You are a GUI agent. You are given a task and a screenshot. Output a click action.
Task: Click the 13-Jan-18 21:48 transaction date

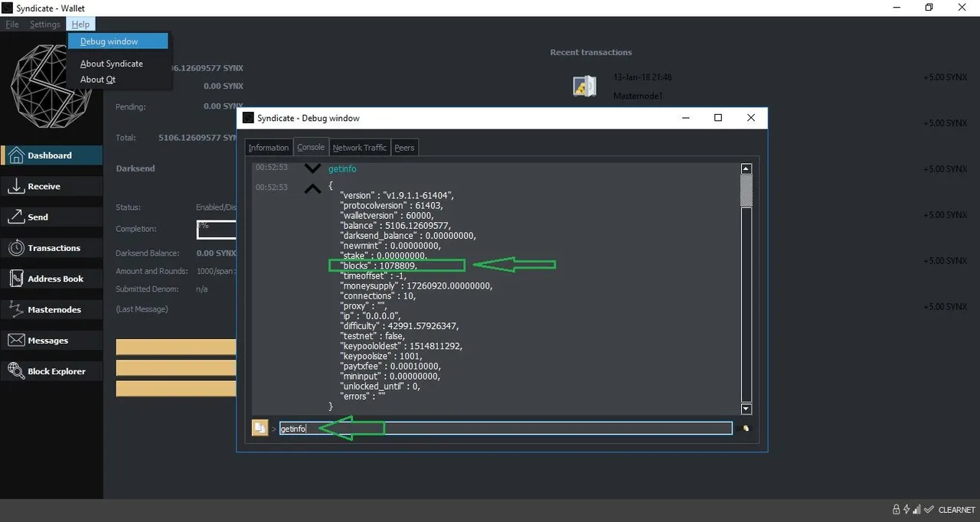click(642, 77)
